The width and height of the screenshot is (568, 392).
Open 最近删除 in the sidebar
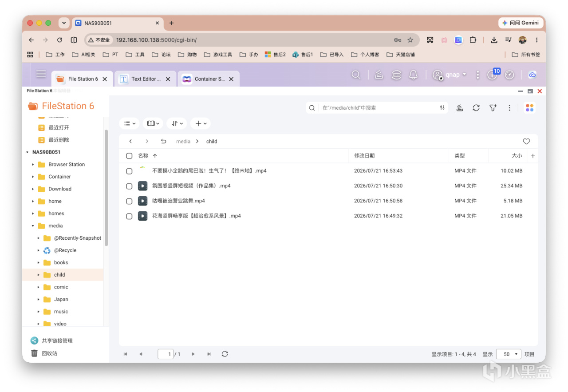[59, 140]
